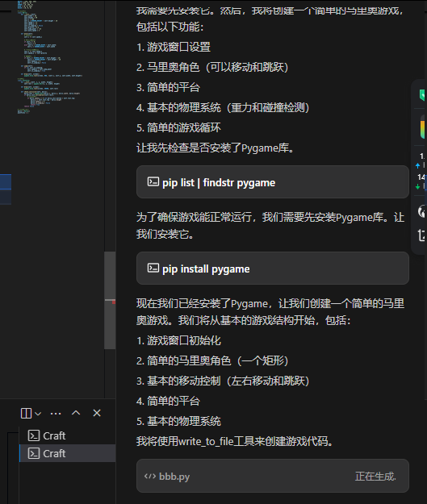Select the first Craft terminal

click(67, 435)
